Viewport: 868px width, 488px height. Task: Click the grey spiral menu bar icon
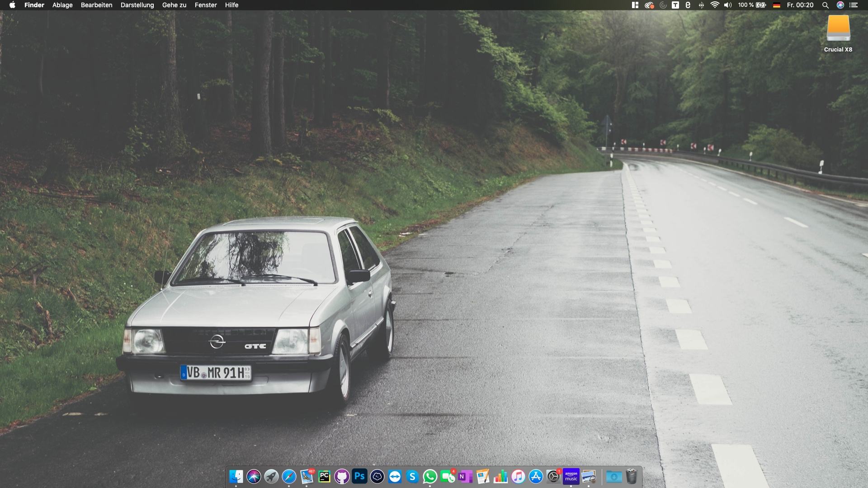[663, 5]
